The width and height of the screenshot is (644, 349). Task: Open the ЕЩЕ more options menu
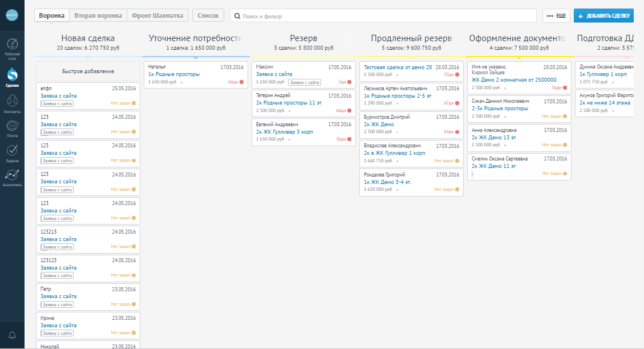[x=557, y=15]
